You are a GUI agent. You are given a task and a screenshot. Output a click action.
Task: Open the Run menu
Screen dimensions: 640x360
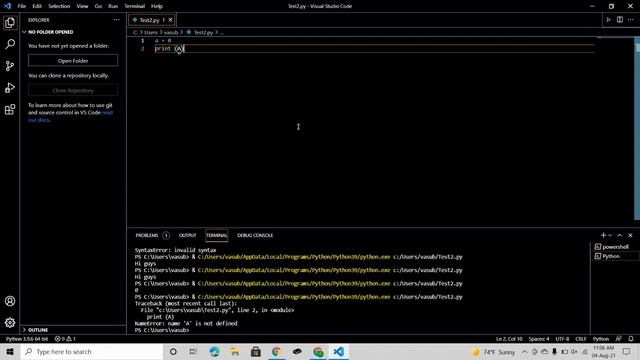113,6
